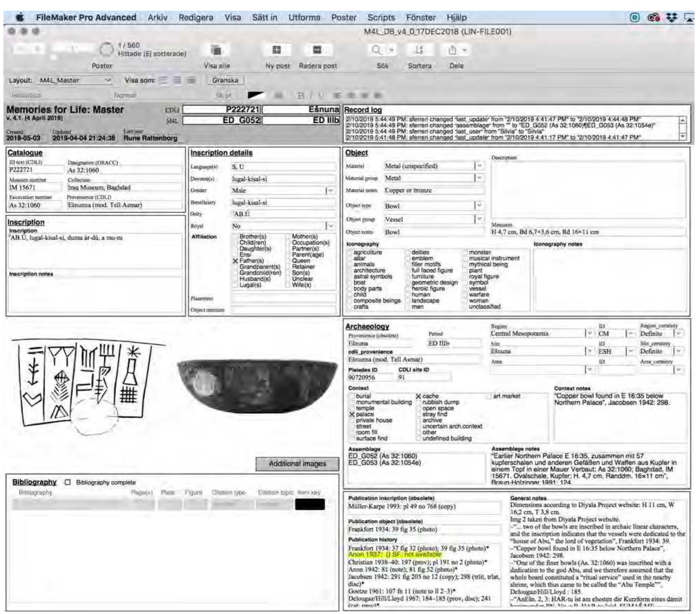Click the Granska button
The image size is (700, 614).
coord(225,80)
